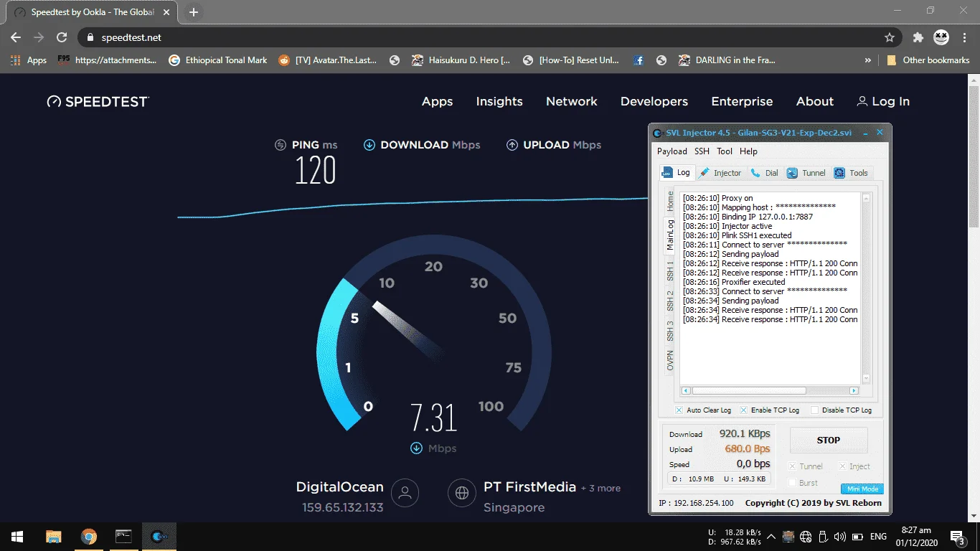Click Log In on Speedtest
Screen dimensions: 980x551
(883, 102)
